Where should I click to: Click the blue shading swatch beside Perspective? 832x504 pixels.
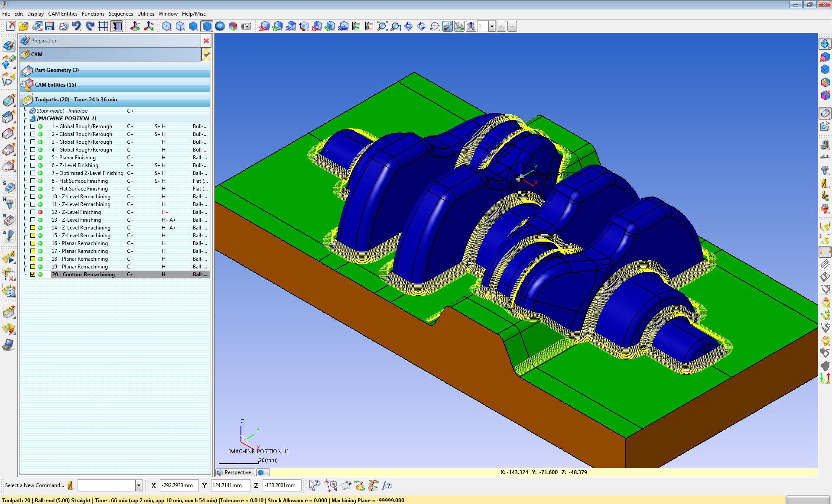(262, 472)
